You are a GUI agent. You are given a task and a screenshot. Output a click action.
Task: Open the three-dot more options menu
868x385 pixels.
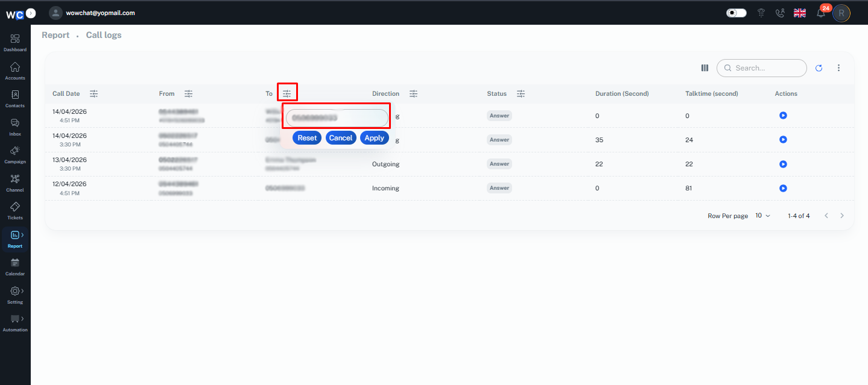(838, 68)
